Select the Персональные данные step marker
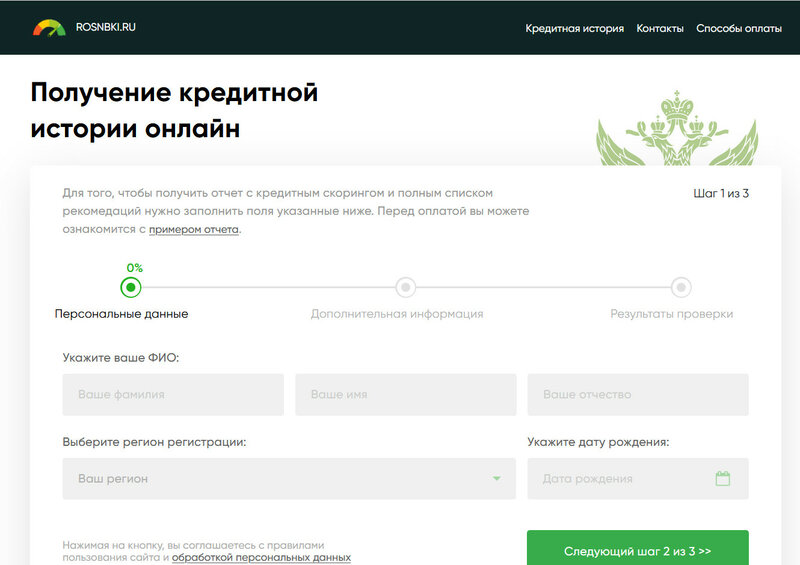The image size is (800, 565). (x=131, y=287)
